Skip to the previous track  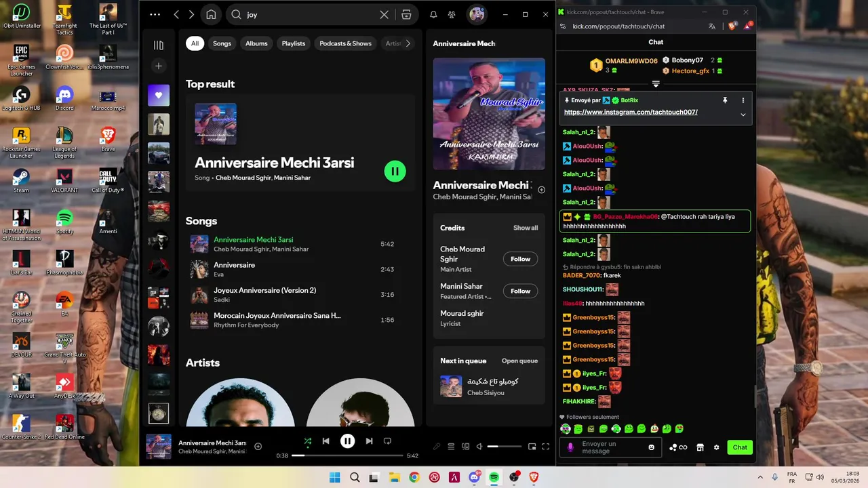click(x=326, y=441)
